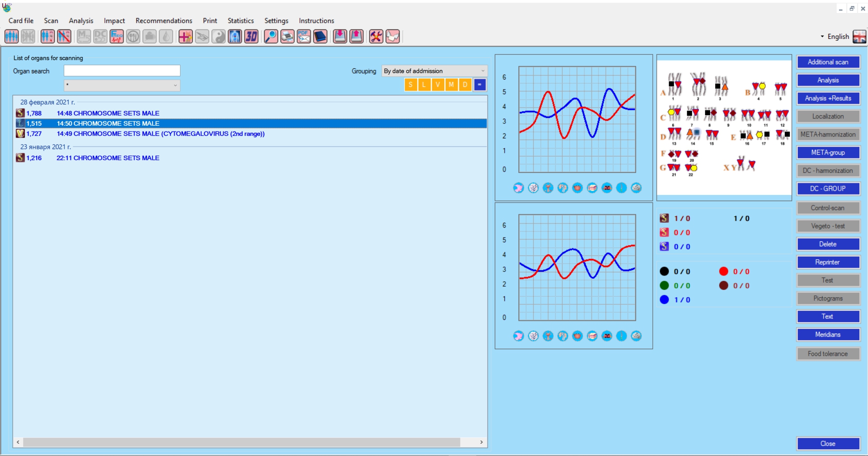Open the English language dropdown
Image resolution: width=868 pixels, height=456 pixels.
[835, 37]
